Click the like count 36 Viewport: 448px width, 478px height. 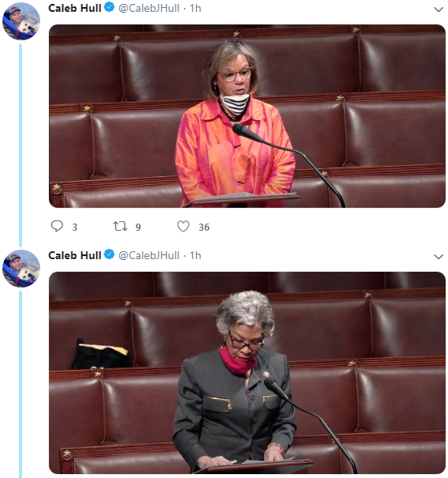click(x=204, y=227)
